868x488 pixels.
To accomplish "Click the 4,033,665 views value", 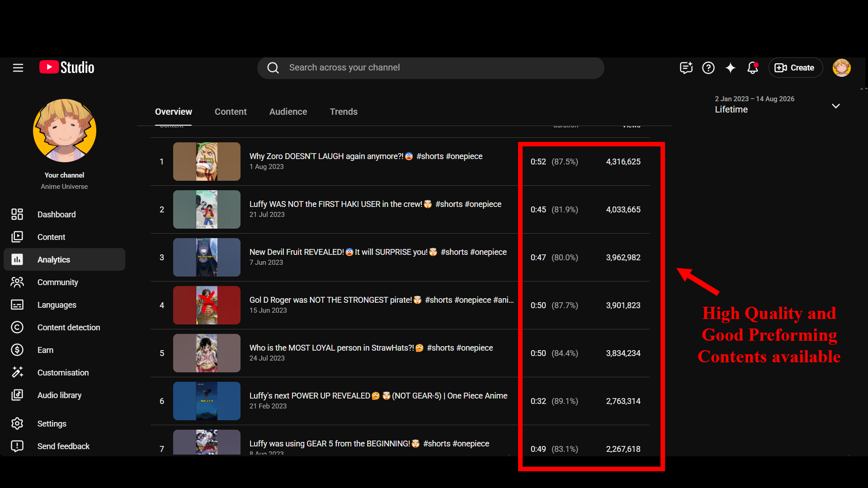I will click(623, 210).
